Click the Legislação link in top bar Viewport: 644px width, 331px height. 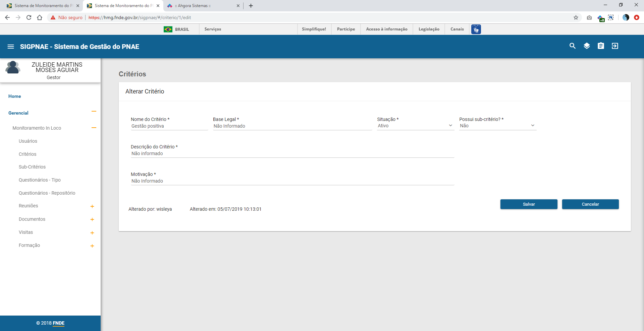coord(429,29)
